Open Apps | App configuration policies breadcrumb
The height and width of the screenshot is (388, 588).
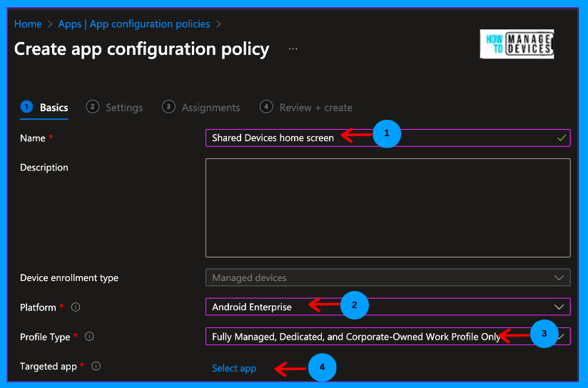(134, 24)
